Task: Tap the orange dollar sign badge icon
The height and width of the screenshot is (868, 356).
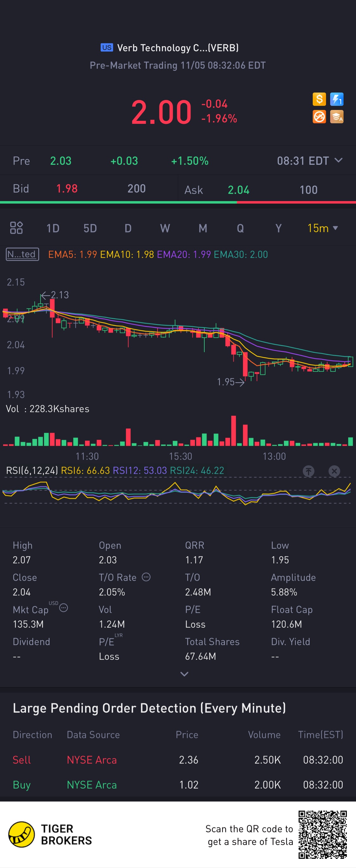Action: coord(319,99)
